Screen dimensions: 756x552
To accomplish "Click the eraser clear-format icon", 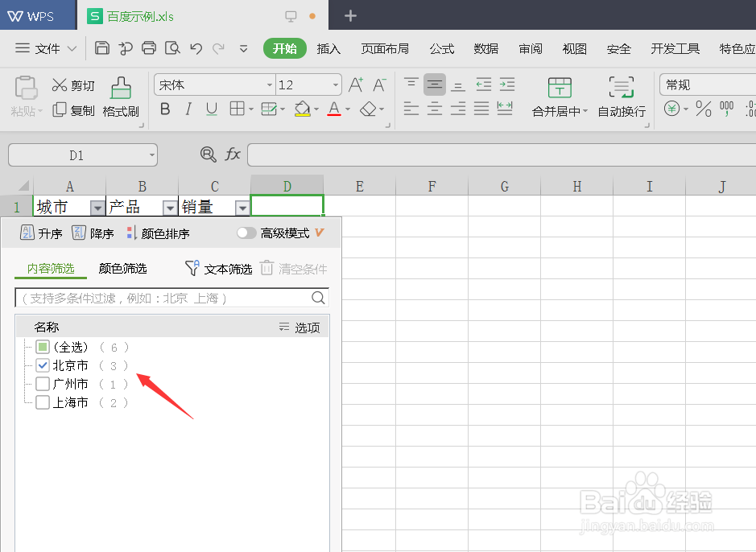I will (x=368, y=109).
